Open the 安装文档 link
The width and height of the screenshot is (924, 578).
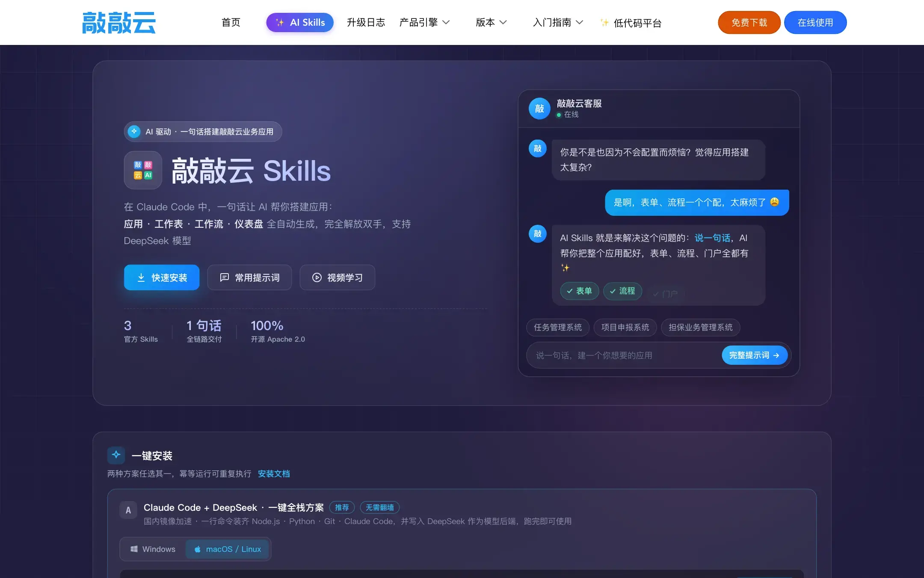pos(274,474)
